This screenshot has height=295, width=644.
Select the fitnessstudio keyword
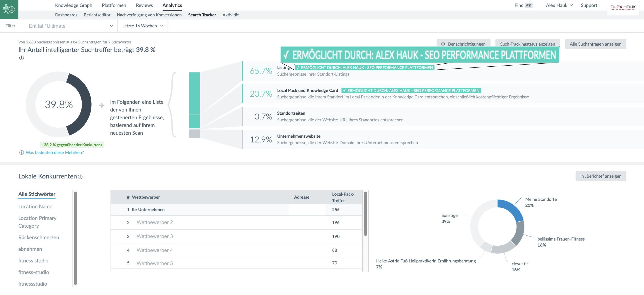point(33,284)
